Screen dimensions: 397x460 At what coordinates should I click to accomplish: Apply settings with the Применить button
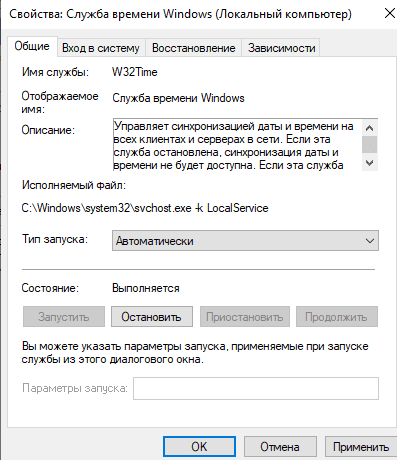point(361,447)
